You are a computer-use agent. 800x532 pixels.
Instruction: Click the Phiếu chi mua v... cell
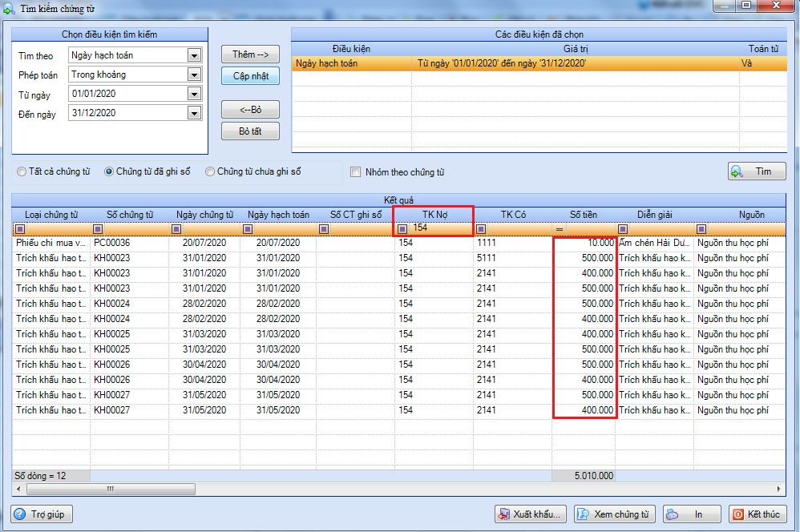(x=51, y=243)
